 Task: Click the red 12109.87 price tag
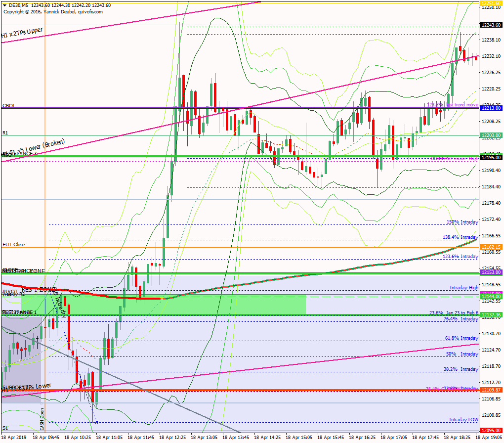(491, 390)
